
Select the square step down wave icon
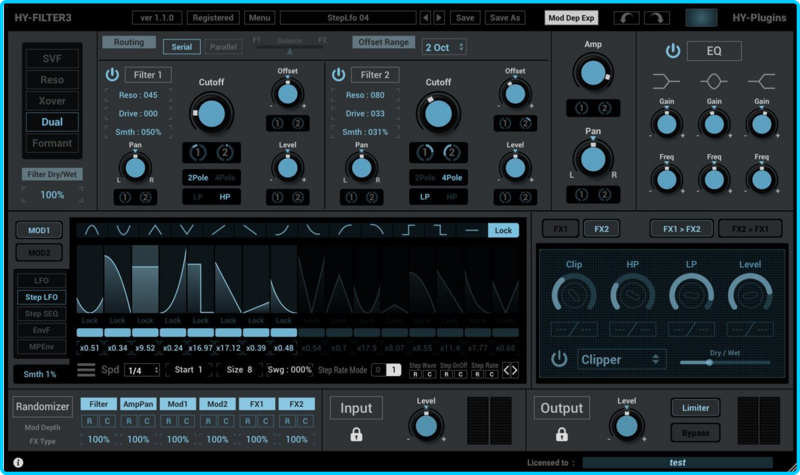click(x=440, y=230)
